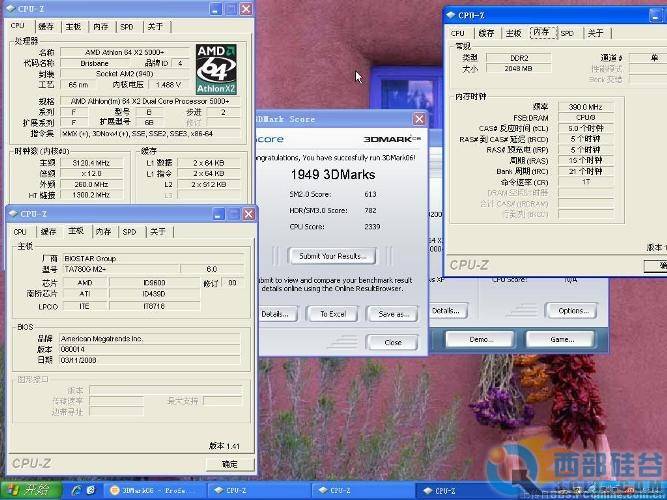Select 内存 tab in memory CPU-Z window
The image size is (667, 500).
click(x=541, y=32)
